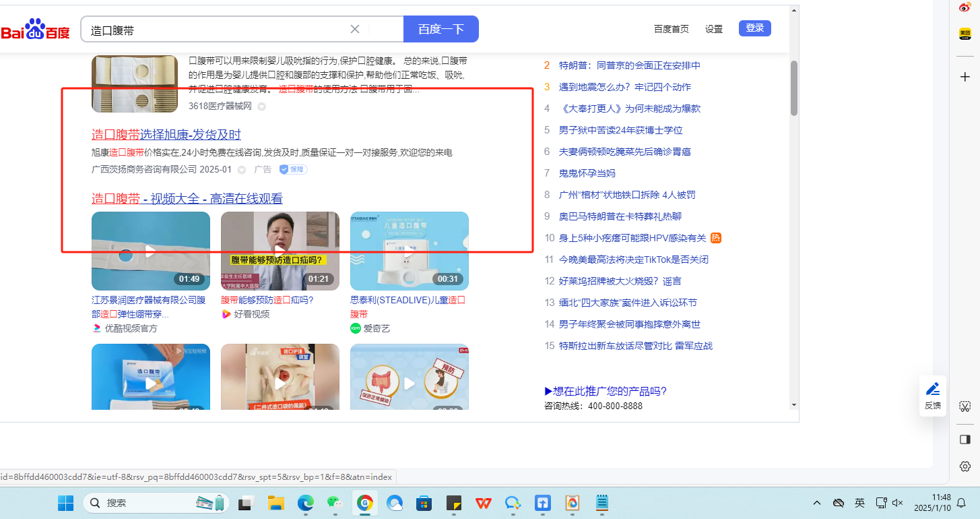Open 设置 in the Baidu header
980x519 pixels.
point(714,29)
